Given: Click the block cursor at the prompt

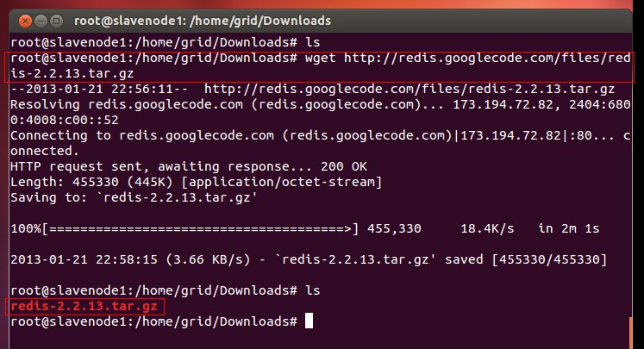Looking at the screenshot, I should click(309, 321).
